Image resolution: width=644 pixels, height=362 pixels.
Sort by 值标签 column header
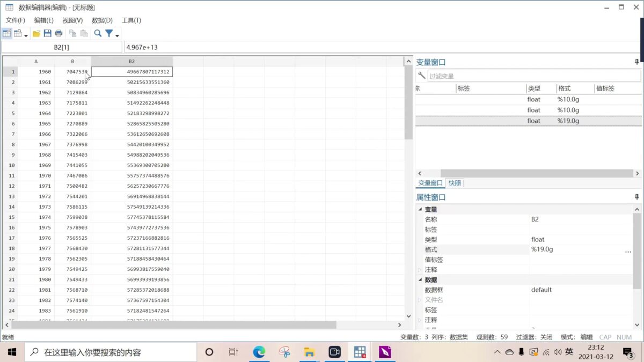618,88
